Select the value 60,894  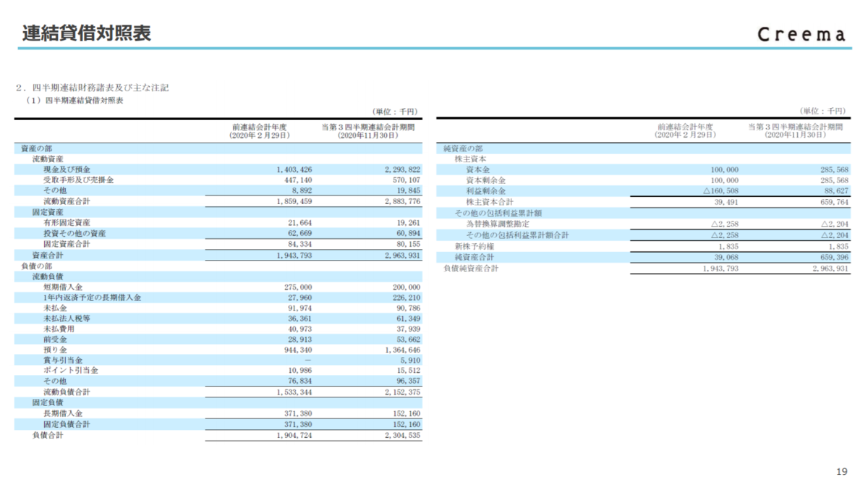[x=409, y=234]
